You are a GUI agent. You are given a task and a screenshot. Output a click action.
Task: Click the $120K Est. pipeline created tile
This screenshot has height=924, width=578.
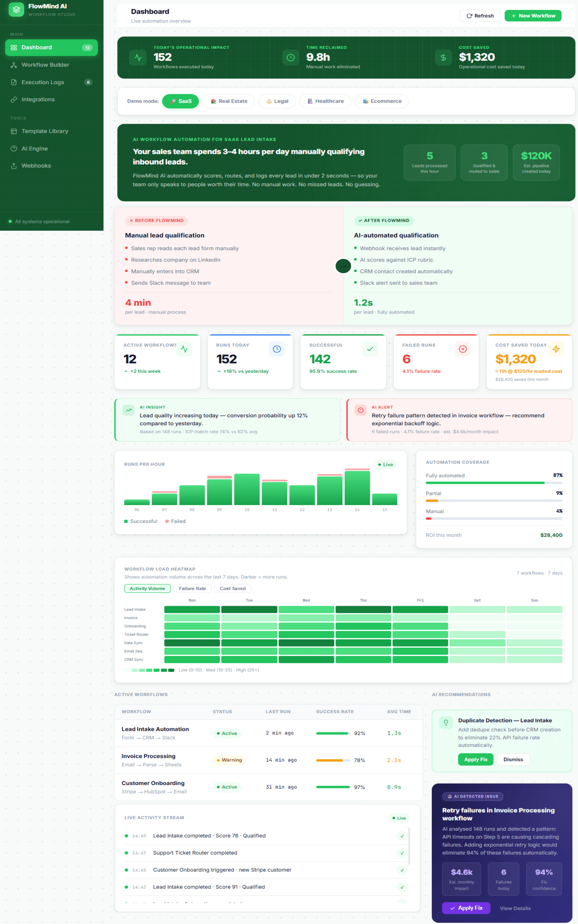coord(536,162)
